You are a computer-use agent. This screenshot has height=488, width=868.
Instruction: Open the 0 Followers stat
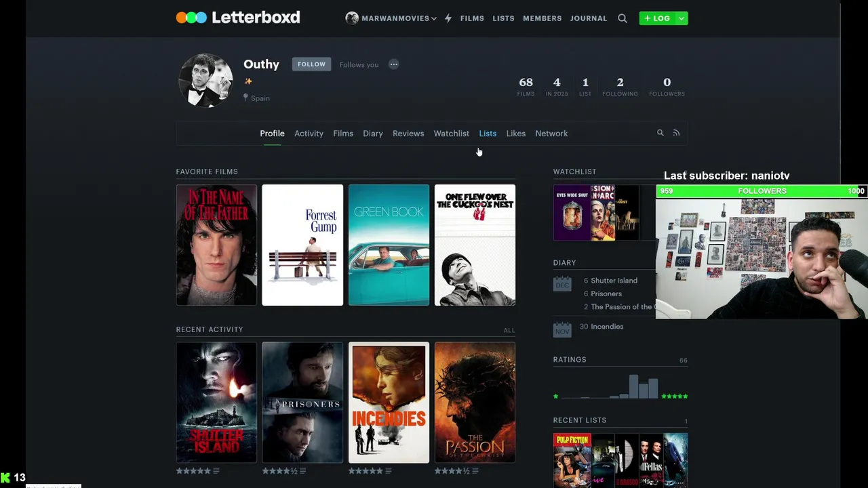(x=667, y=86)
